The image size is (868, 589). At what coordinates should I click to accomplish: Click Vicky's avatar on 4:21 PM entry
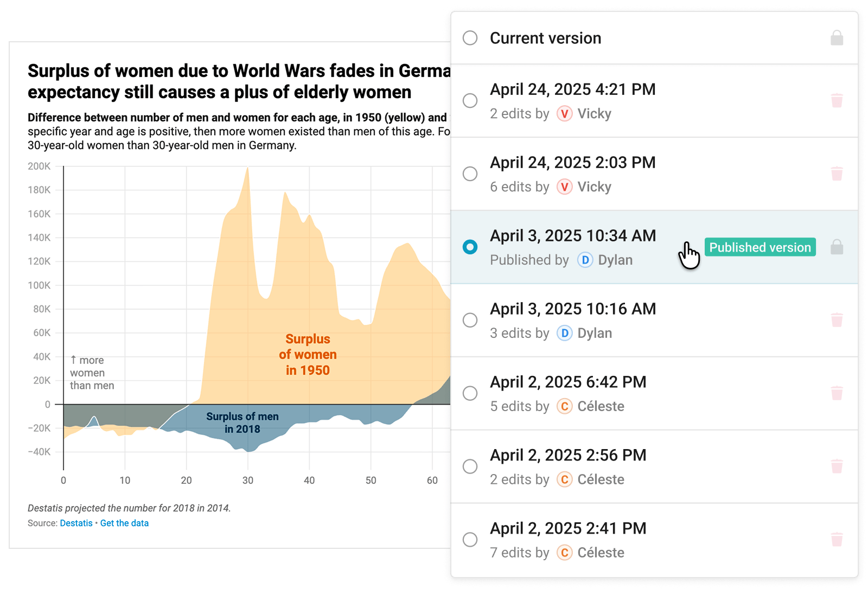pos(564,114)
